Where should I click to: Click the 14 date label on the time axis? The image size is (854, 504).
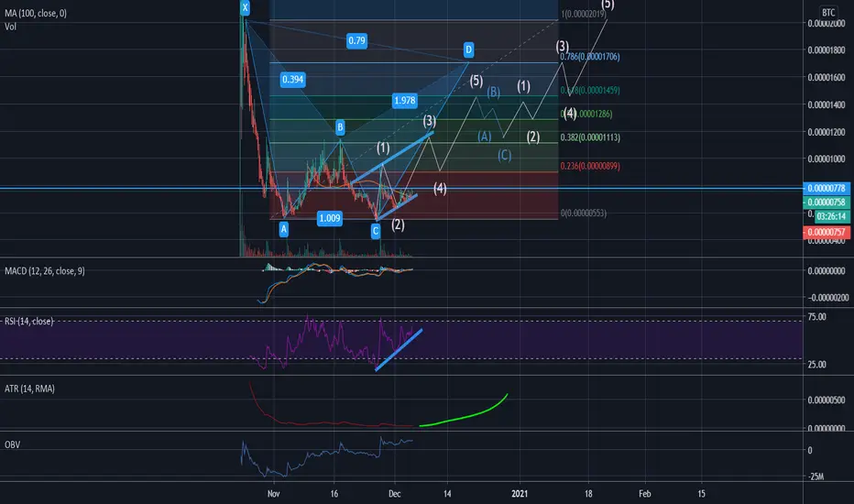tap(447, 494)
